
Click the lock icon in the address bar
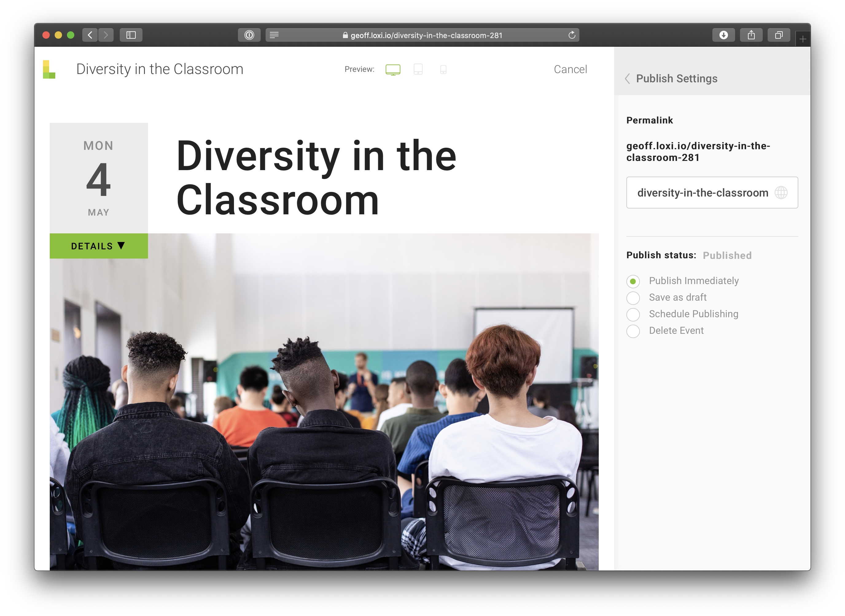pos(345,35)
